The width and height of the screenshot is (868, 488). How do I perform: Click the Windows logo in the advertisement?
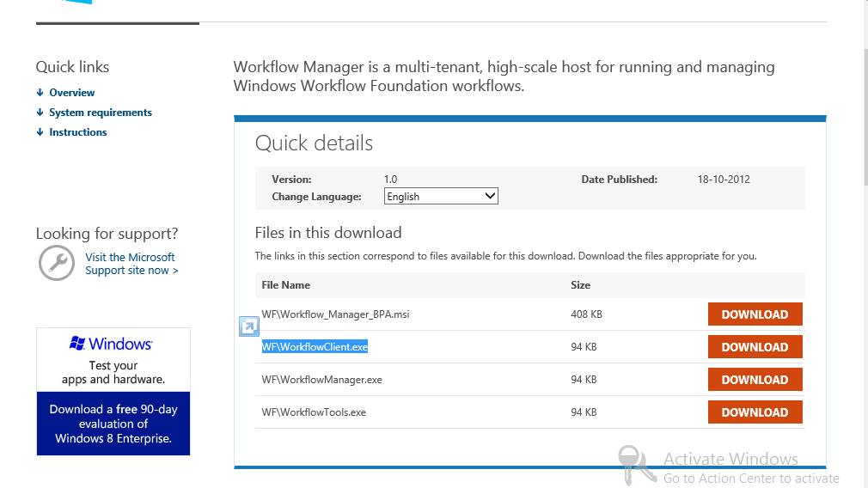coord(77,344)
